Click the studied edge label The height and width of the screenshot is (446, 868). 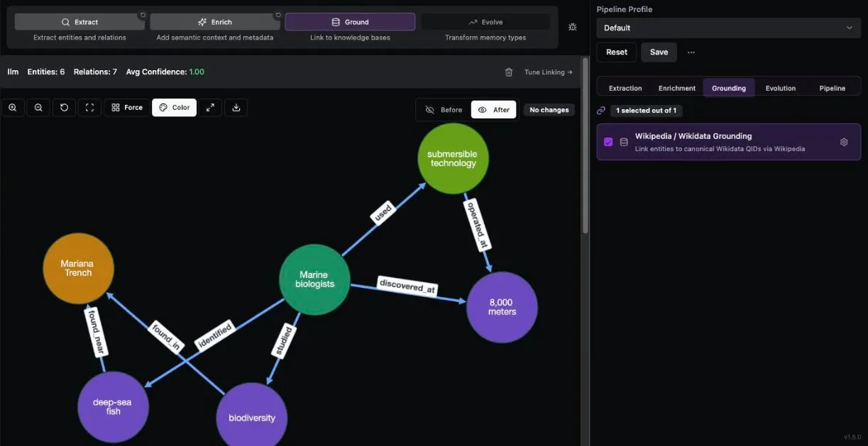(284, 340)
